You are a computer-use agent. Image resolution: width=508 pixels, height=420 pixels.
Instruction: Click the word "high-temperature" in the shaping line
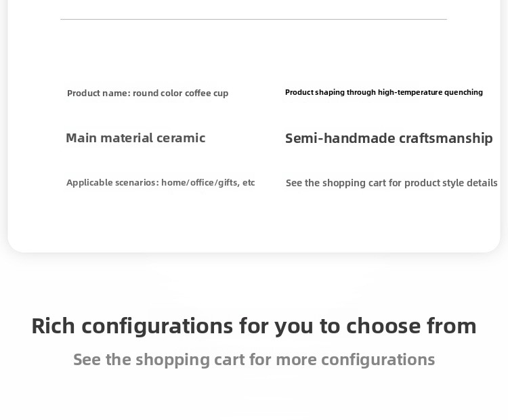(x=410, y=92)
